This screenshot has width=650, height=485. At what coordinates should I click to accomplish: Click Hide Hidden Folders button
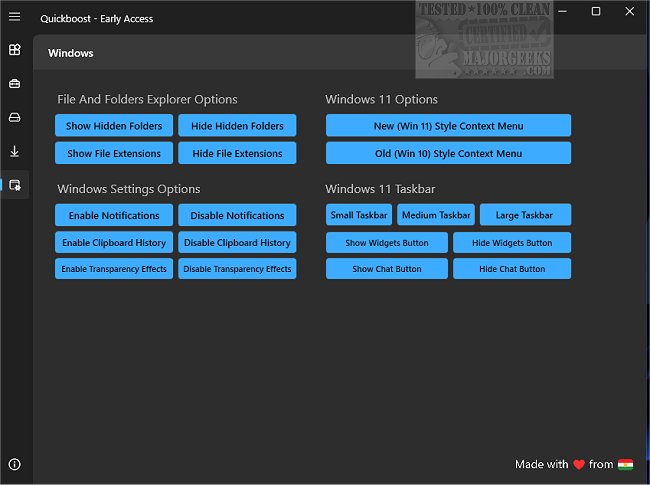237,126
